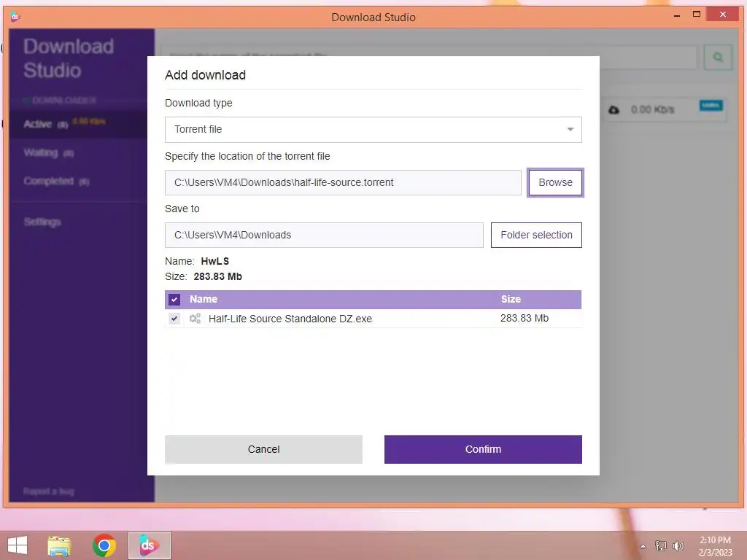The height and width of the screenshot is (560, 747).
Task: Toggle the select-all checkbox in Name header
Action: (174, 300)
